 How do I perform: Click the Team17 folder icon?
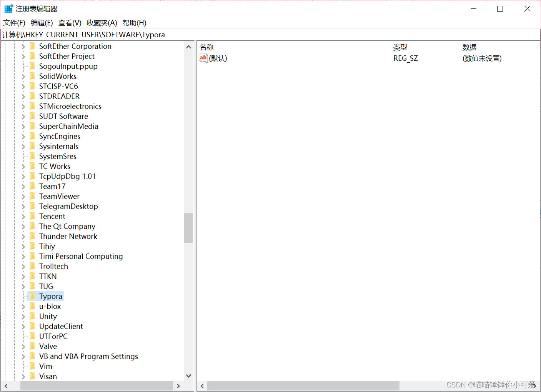pos(33,186)
